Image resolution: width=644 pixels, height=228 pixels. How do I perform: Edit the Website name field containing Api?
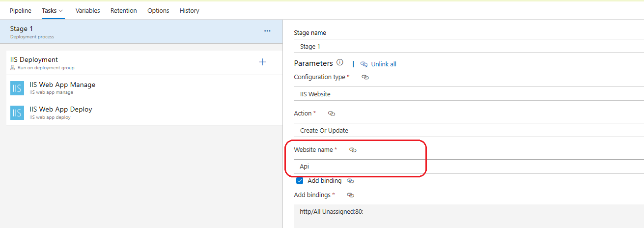tap(469, 166)
